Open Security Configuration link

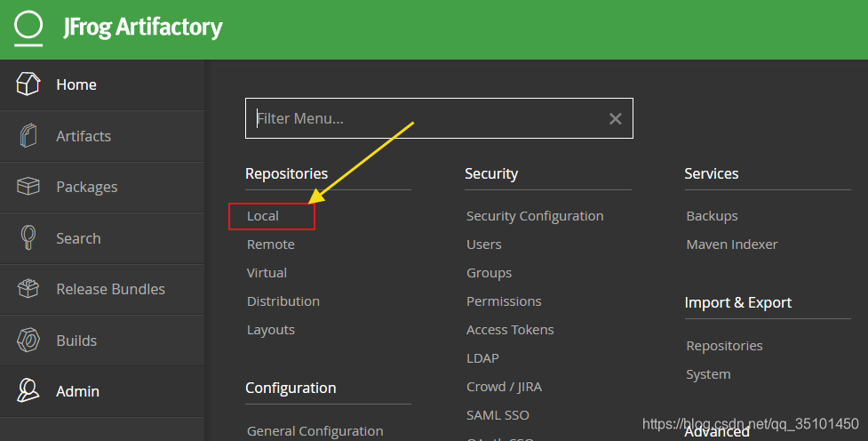click(535, 216)
